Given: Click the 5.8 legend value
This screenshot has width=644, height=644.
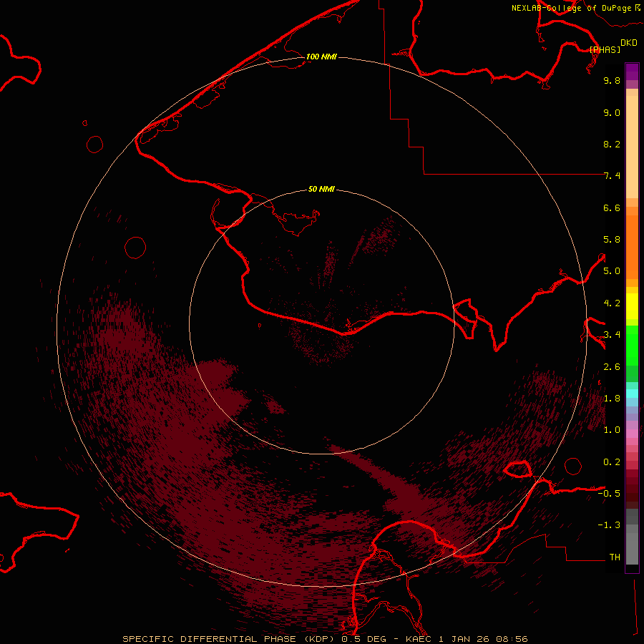Looking at the screenshot, I should click(612, 240).
